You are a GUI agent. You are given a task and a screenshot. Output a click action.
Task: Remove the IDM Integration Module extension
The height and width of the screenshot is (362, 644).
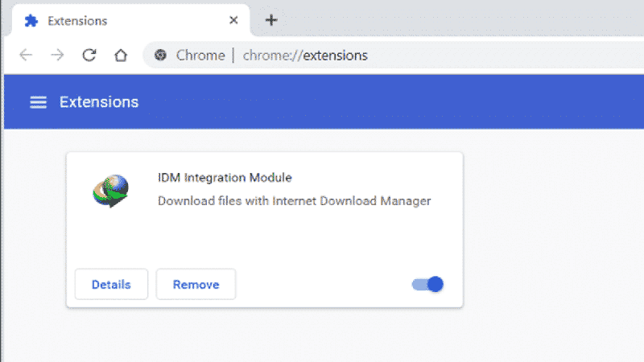tap(196, 284)
